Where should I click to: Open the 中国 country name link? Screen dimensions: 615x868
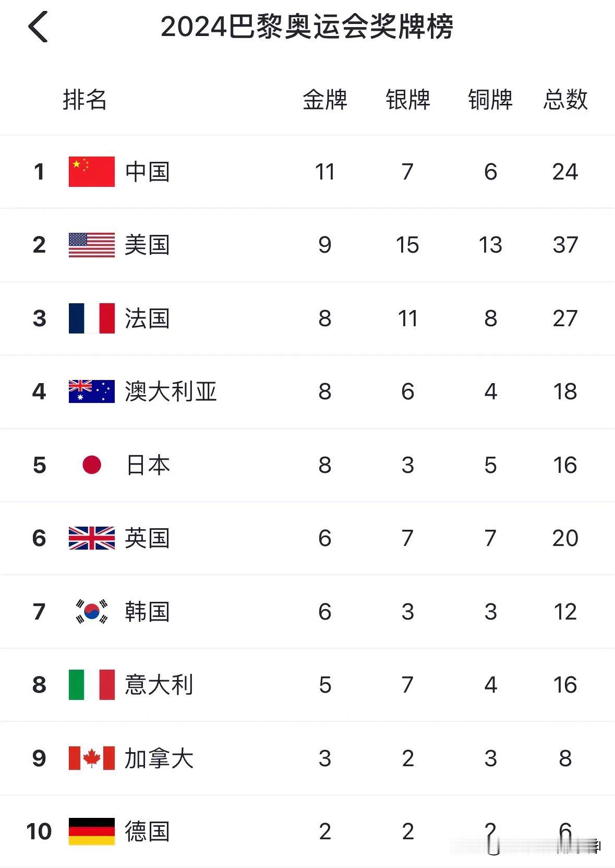[148, 172]
